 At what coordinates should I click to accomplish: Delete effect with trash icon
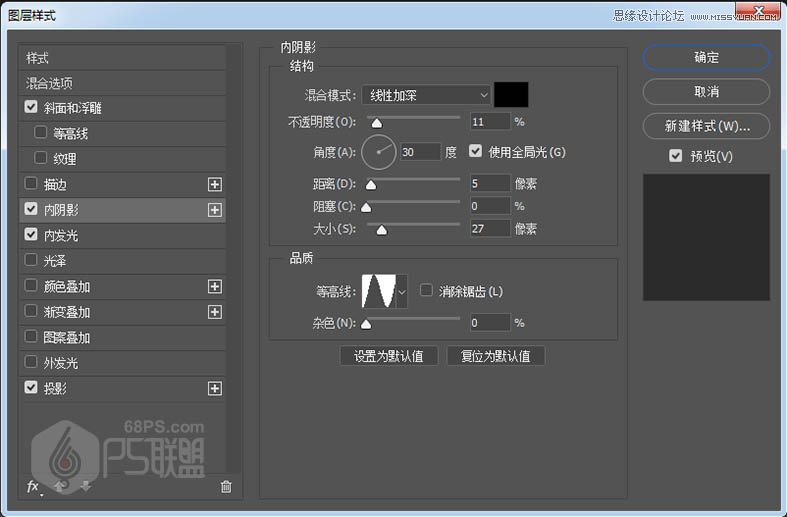[x=226, y=486]
